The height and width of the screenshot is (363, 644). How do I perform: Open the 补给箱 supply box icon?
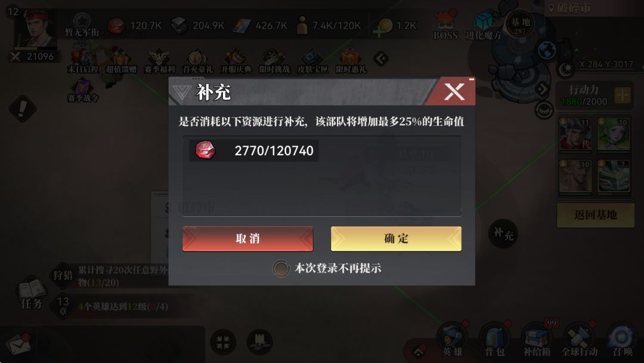[537, 340]
